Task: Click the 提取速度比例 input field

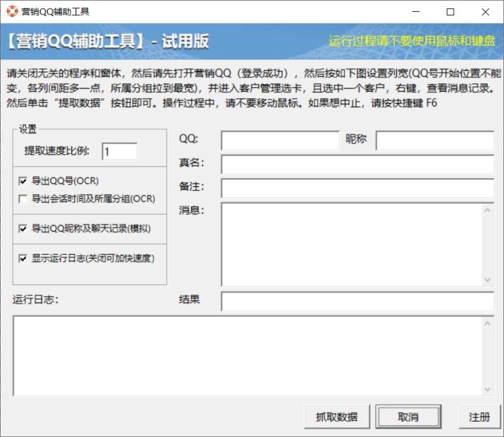Action: (x=120, y=151)
